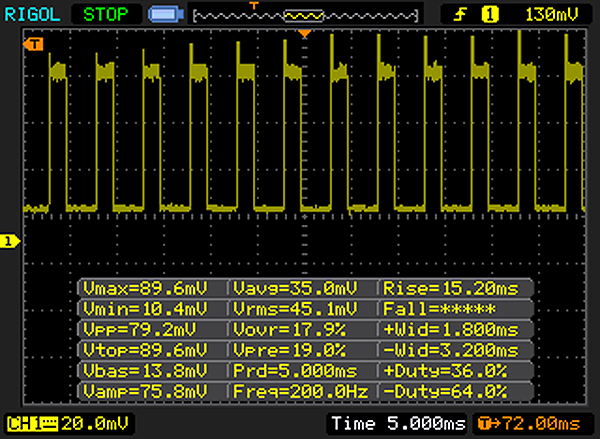
Task: Click the yellow channel 1 ground marker
Action: pyautogui.click(x=10, y=241)
